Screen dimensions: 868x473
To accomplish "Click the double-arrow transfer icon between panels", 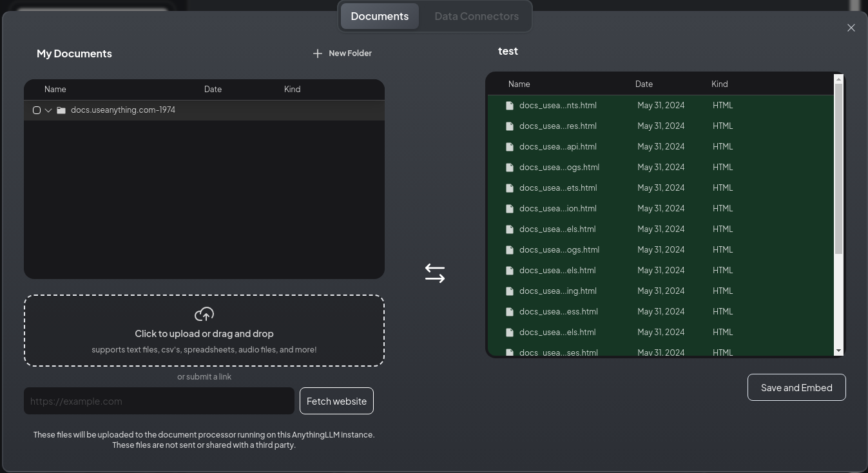I will (435, 273).
